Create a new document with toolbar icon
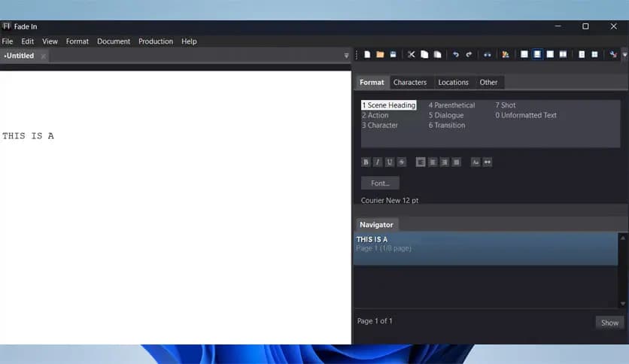Screen dimensions: 629x364 367,54
